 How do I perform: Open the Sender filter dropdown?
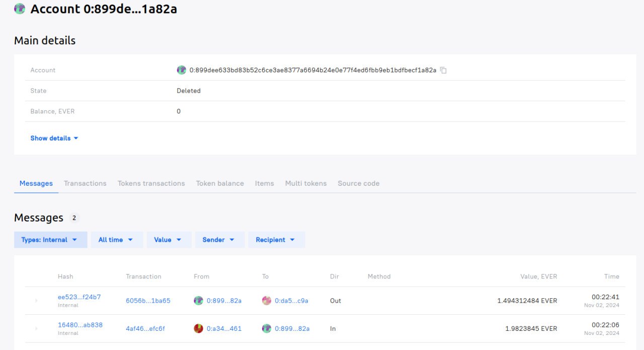coord(219,240)
